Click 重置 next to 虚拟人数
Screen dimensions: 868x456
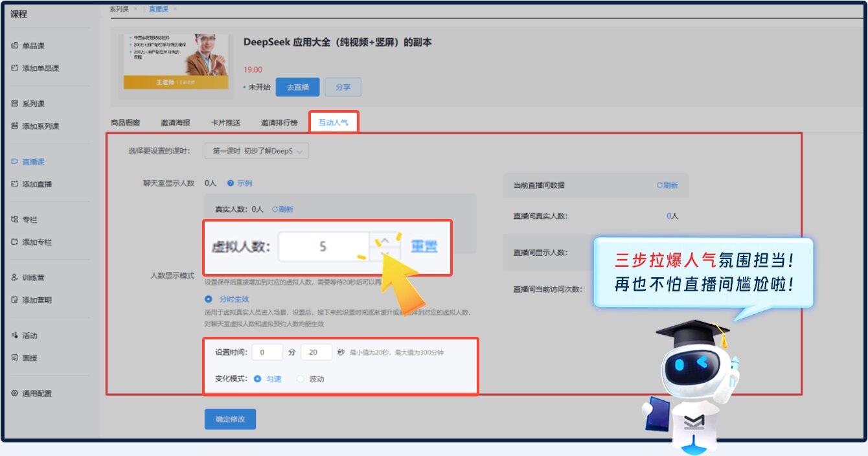coord(424,247)
